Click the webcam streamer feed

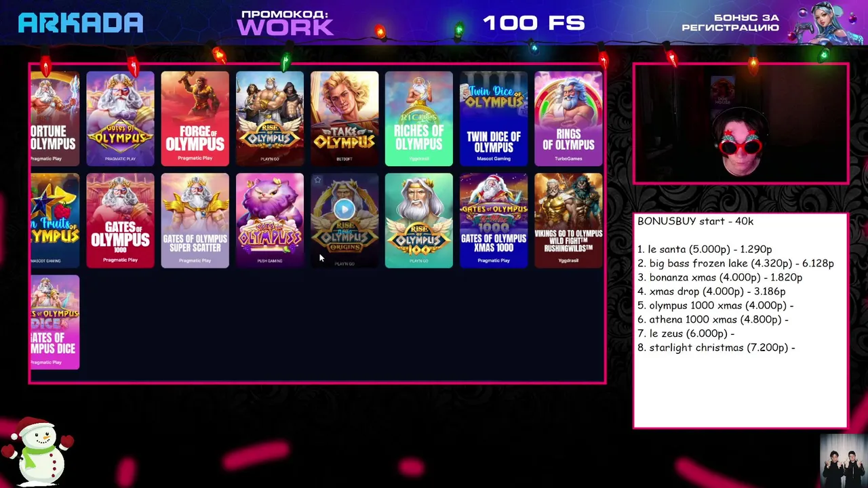tap(741, 124)
